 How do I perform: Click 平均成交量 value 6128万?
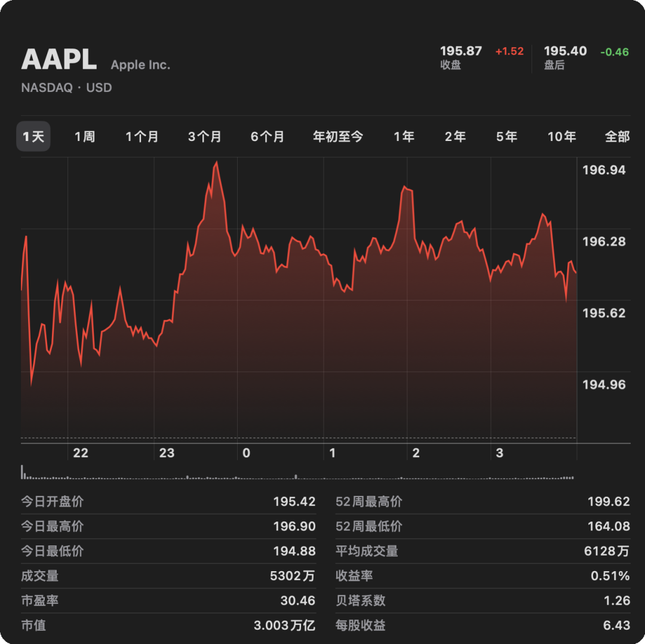[x=607, y=551]
